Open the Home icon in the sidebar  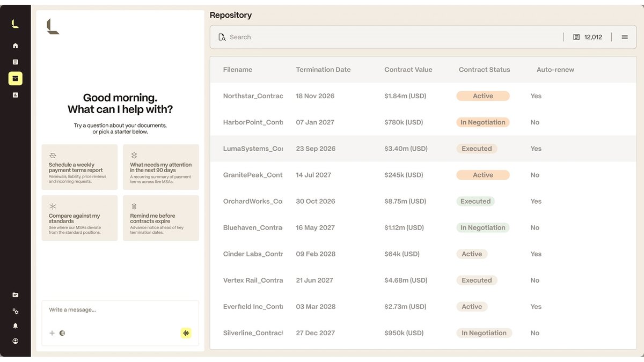(15, 46)
